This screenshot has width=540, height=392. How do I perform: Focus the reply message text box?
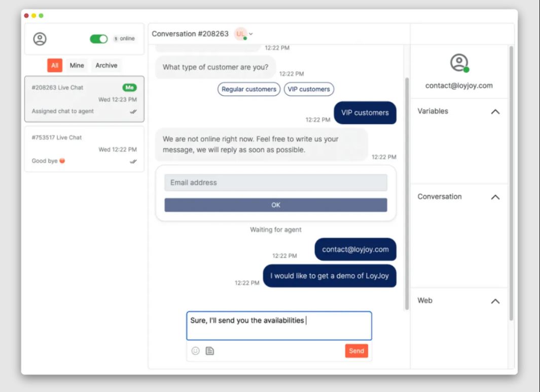point(279,326)
